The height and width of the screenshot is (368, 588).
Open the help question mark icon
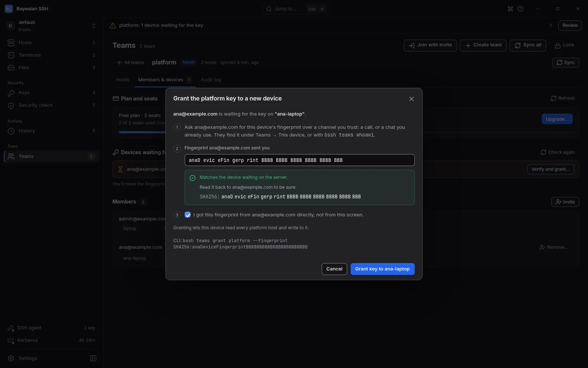coord(520,9)
